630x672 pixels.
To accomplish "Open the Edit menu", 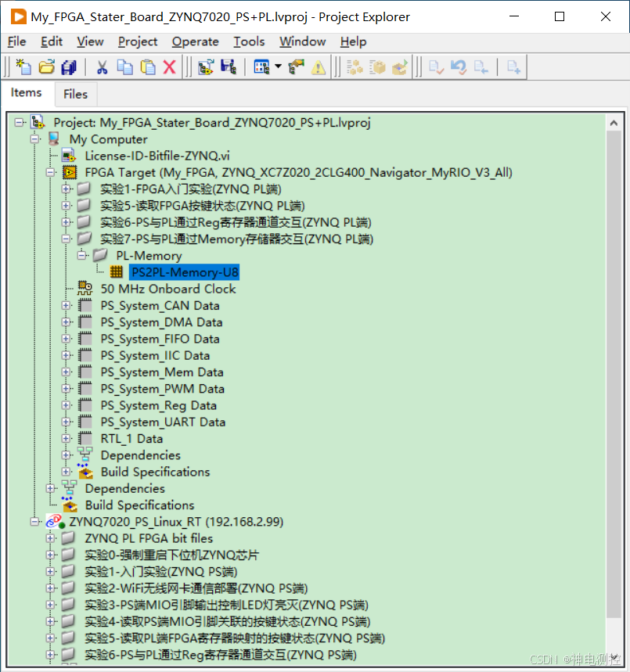I will (x=52, y=41).
